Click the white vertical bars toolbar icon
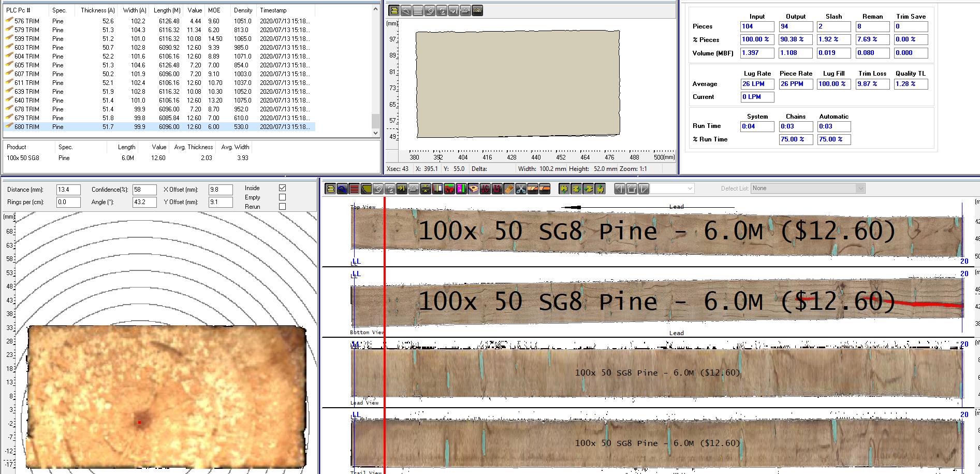 pos(437,189)
